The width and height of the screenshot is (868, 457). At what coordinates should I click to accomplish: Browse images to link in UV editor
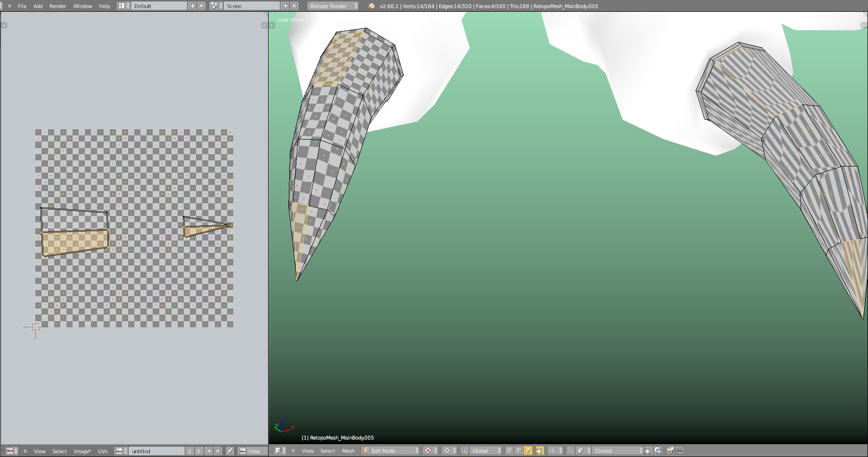(121, 451)
